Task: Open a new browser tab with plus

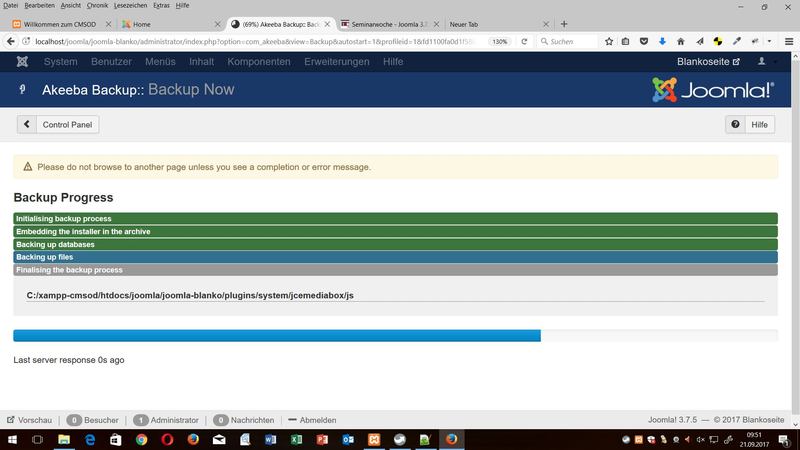Action: (564, 24)
